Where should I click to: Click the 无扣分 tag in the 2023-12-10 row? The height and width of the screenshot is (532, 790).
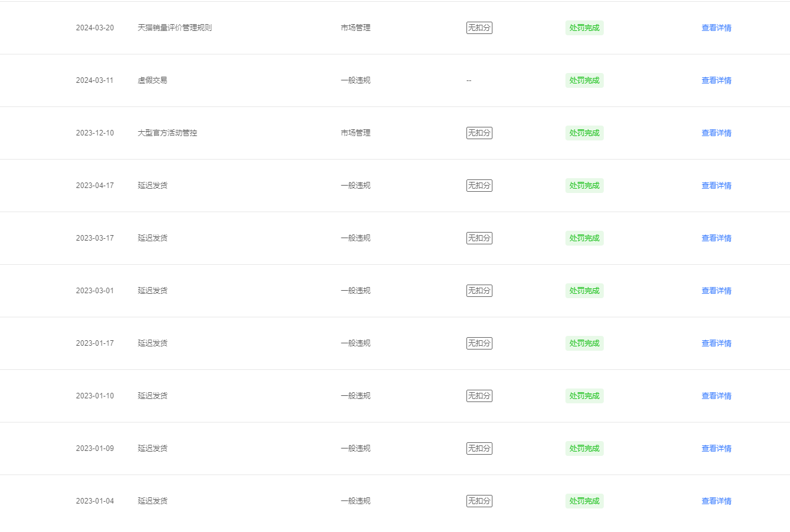pyautogui.click(x=479, y=133)
